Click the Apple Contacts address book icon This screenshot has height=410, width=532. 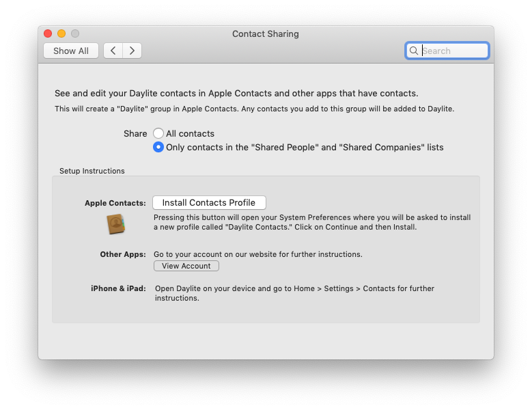pyautogui.click(x=115, y=224)
